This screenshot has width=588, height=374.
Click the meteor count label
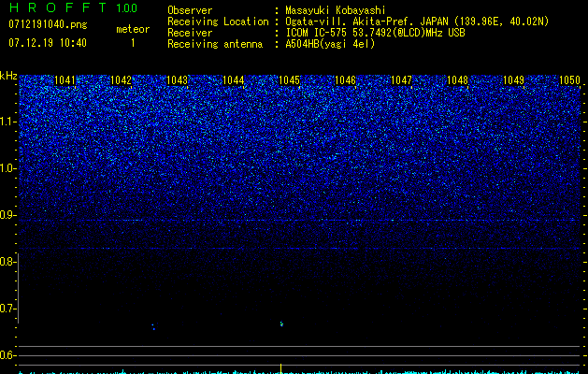pos(133,29)
